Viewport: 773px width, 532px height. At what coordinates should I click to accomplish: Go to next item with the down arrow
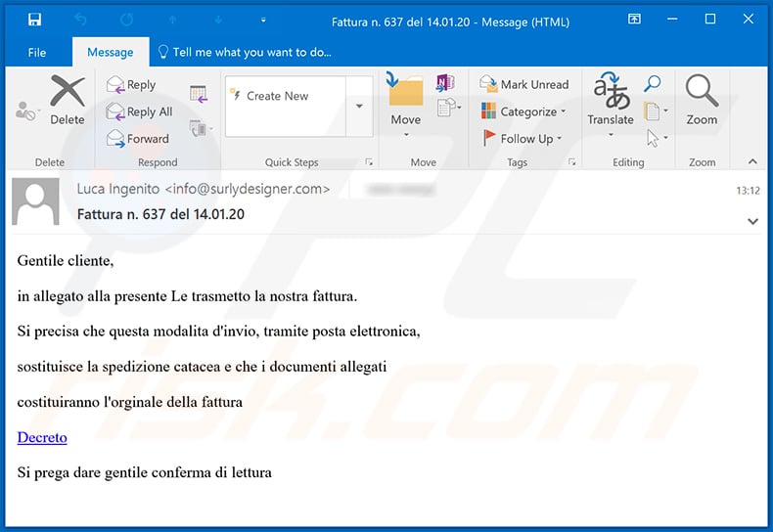pyautogui.click(x=218, y=20)
